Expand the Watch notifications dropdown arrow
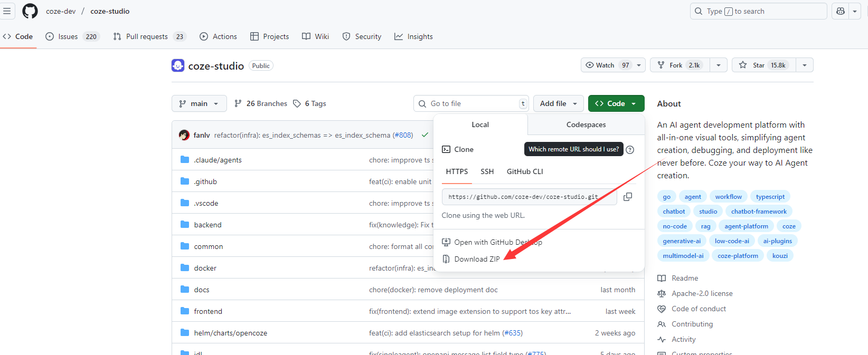 (639, 65)
